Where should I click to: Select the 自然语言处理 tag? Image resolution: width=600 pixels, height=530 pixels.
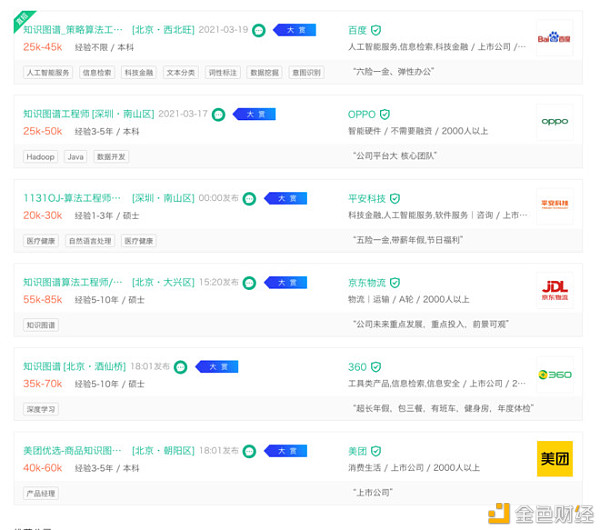coord(89,241)
